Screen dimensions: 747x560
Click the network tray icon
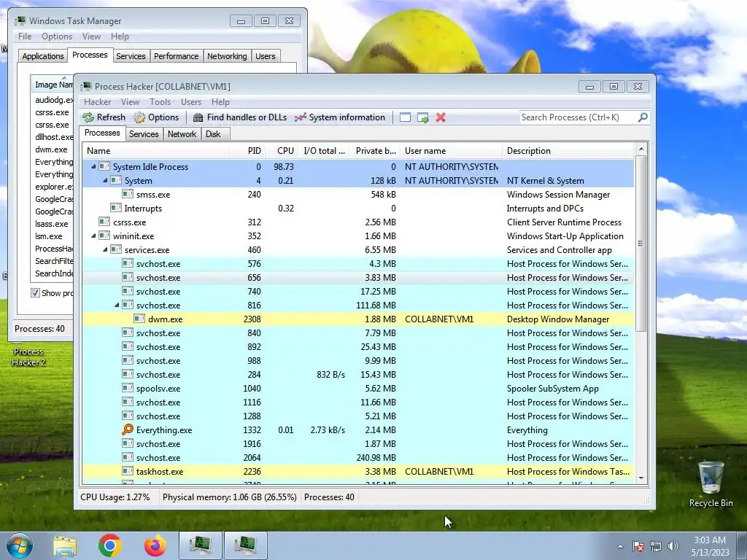coord(656,546)
